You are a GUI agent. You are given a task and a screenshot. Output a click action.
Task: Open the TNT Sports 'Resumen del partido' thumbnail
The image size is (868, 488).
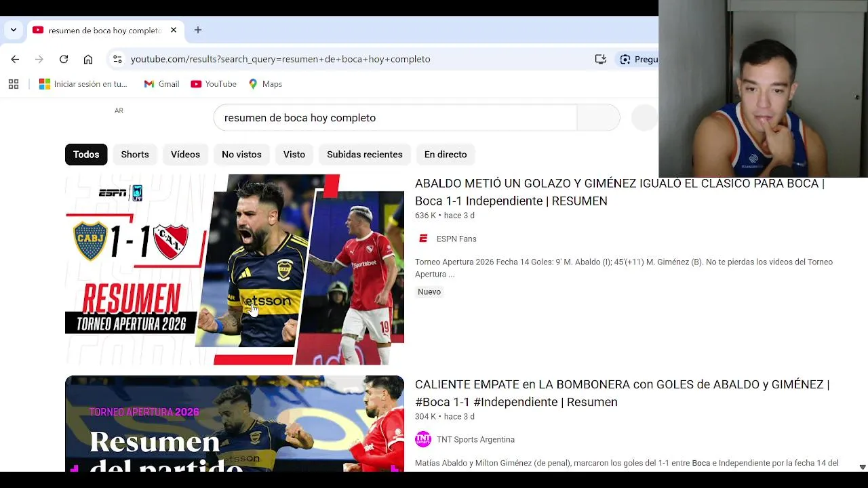coord(235,424)
